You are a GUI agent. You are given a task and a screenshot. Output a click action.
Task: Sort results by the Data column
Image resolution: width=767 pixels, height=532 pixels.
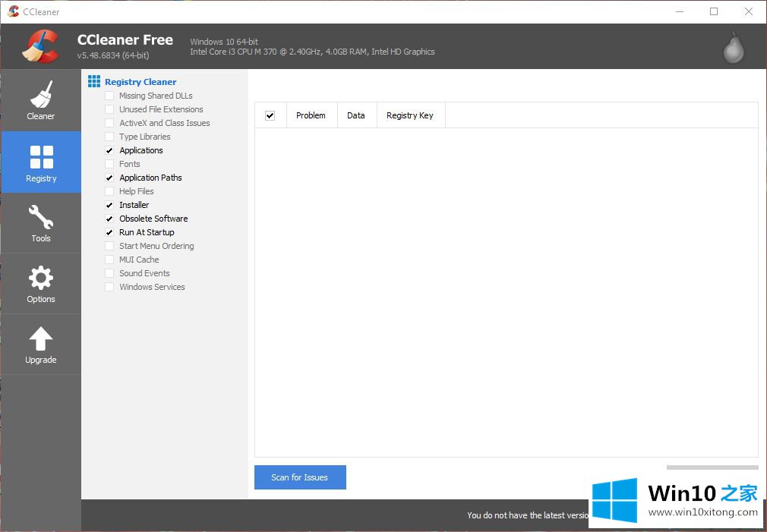pyautogui.click(x=357, y=115)
